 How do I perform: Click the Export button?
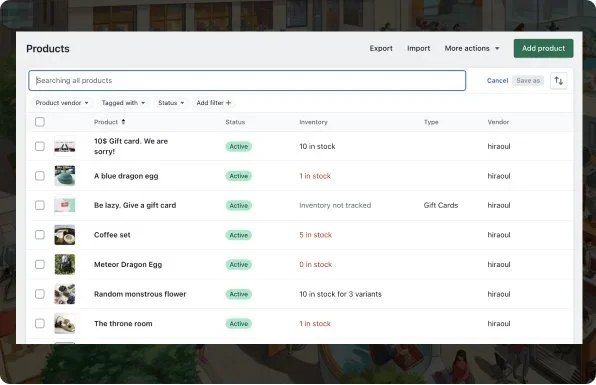click(381, 48)
